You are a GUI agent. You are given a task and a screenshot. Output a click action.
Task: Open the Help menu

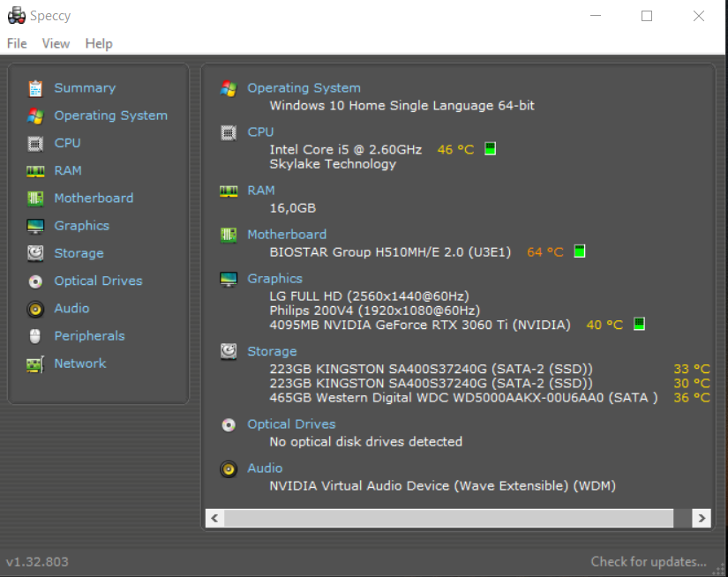click(99, 43)
